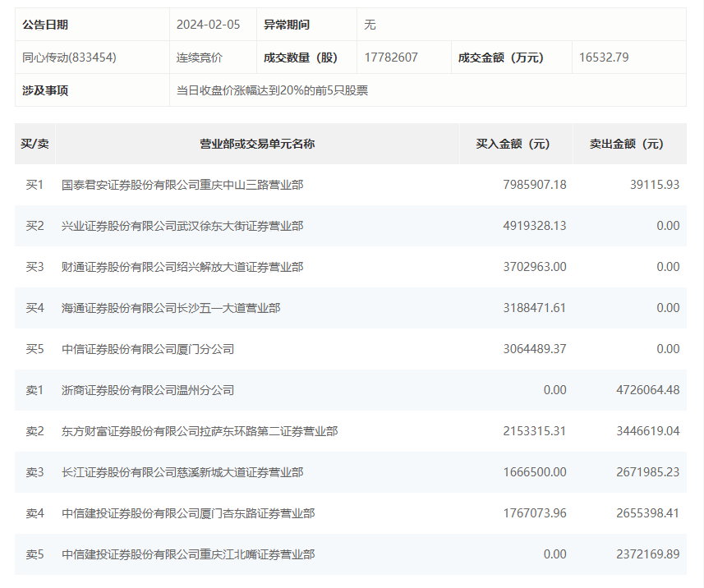This screenshot has width=704, height=588.
Task: Select the trade volume 17782607
Action: [391, 57]
